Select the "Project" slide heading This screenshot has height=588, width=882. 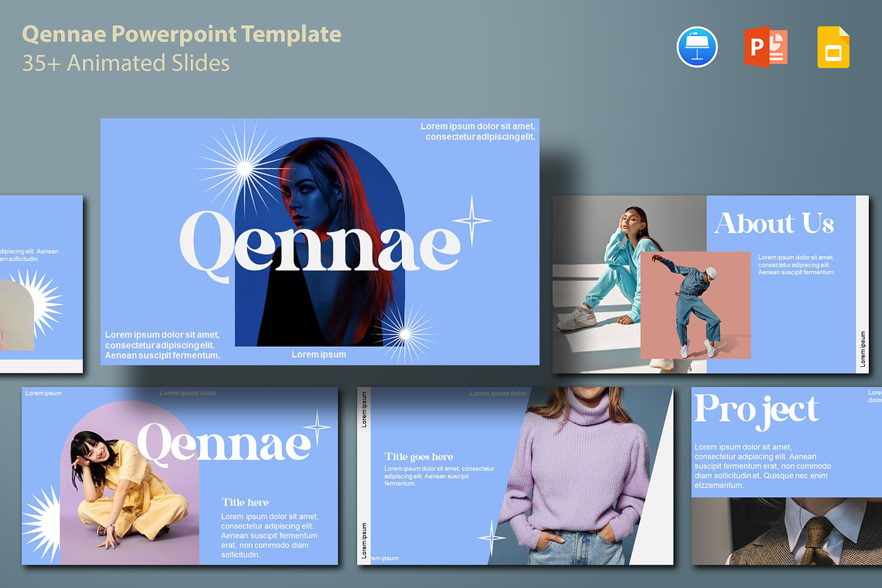tap(756, 409)
